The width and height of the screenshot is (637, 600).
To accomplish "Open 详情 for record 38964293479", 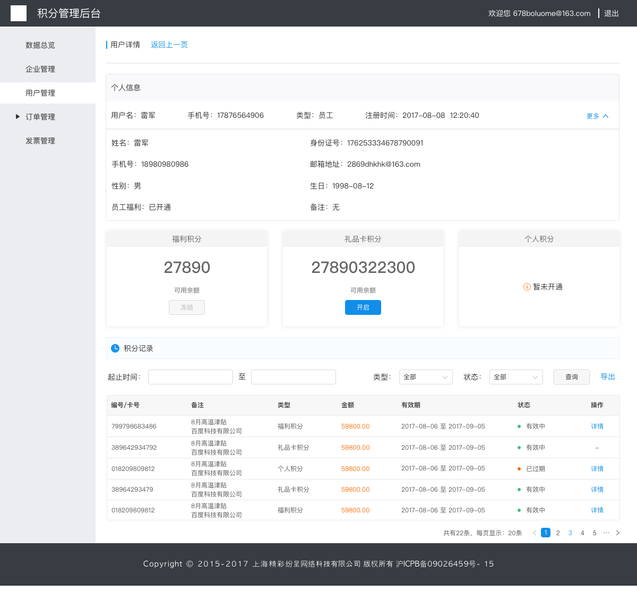I will (597, 490).
